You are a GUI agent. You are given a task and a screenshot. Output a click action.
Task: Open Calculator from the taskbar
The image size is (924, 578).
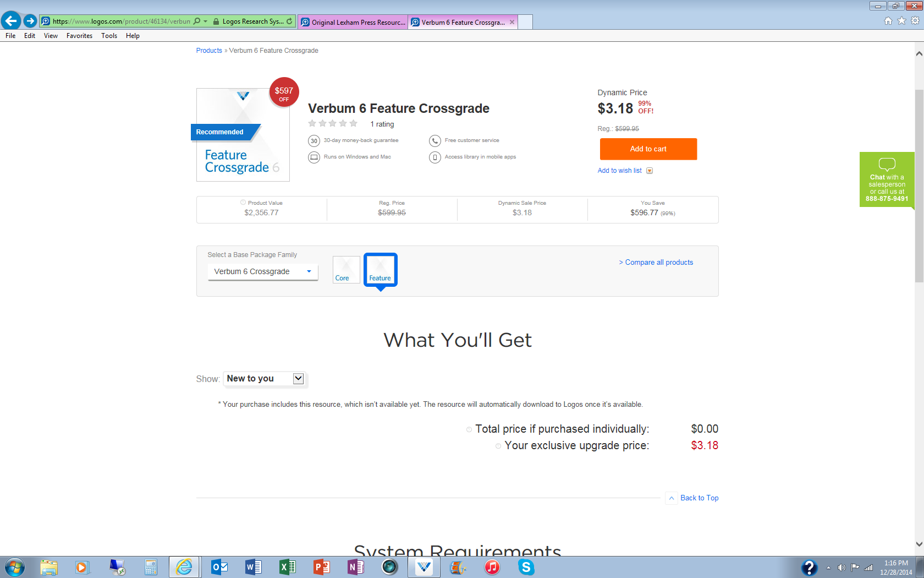point(151,567)
